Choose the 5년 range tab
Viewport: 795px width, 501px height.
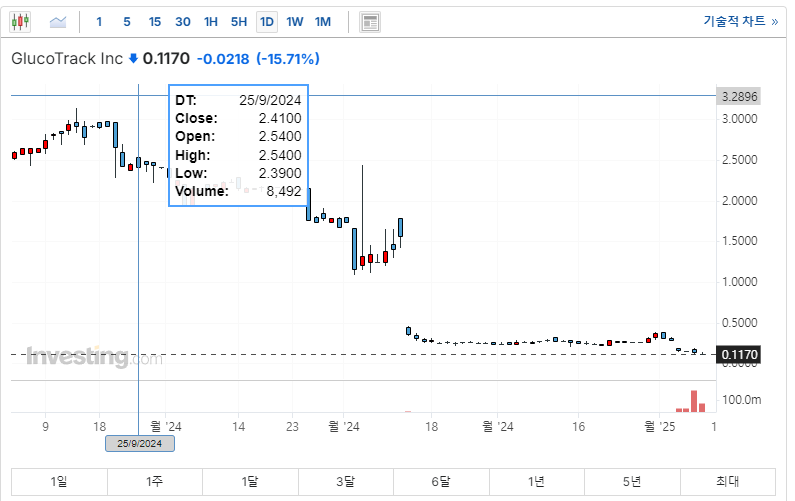(x=632, y=481)
